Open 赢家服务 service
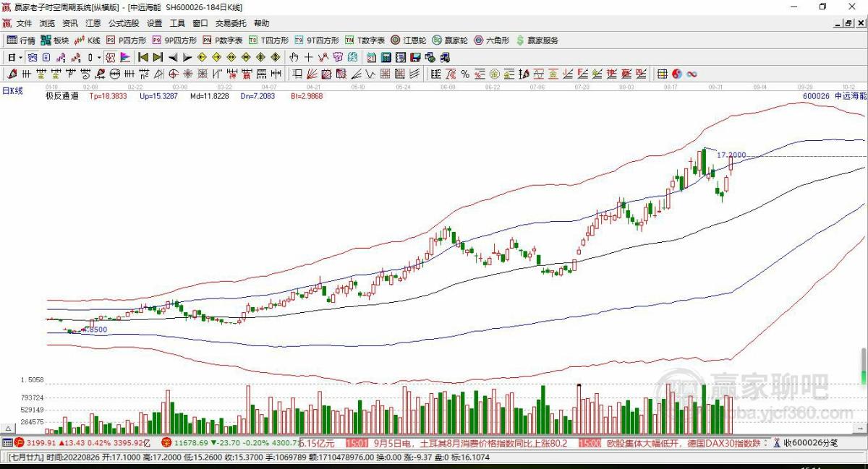The image size is (868, 469). click(537, 40)
